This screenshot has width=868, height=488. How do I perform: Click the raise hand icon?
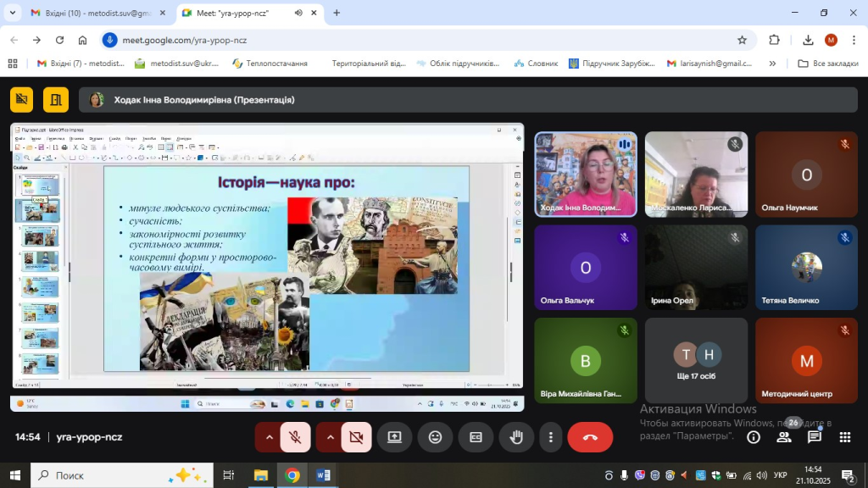[x=516, y=437]
